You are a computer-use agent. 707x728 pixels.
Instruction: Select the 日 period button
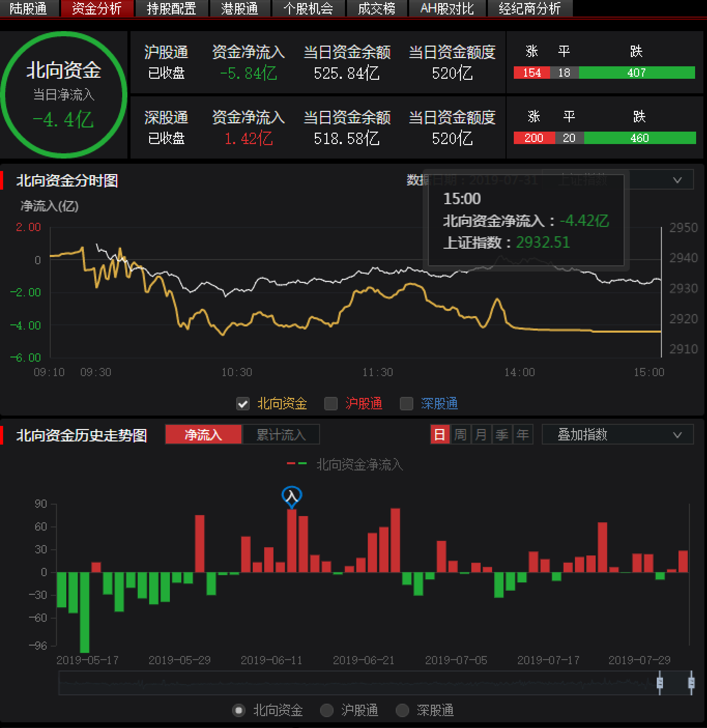[x=440, y=435]
